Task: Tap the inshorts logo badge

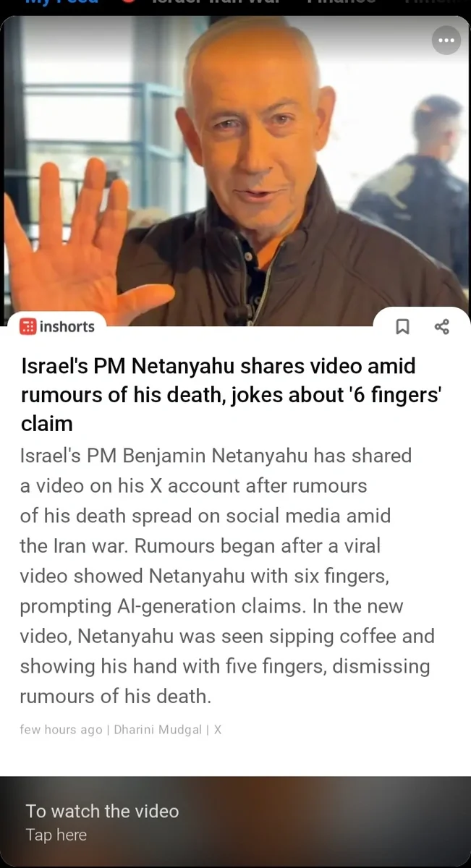Action: point(57,326)
